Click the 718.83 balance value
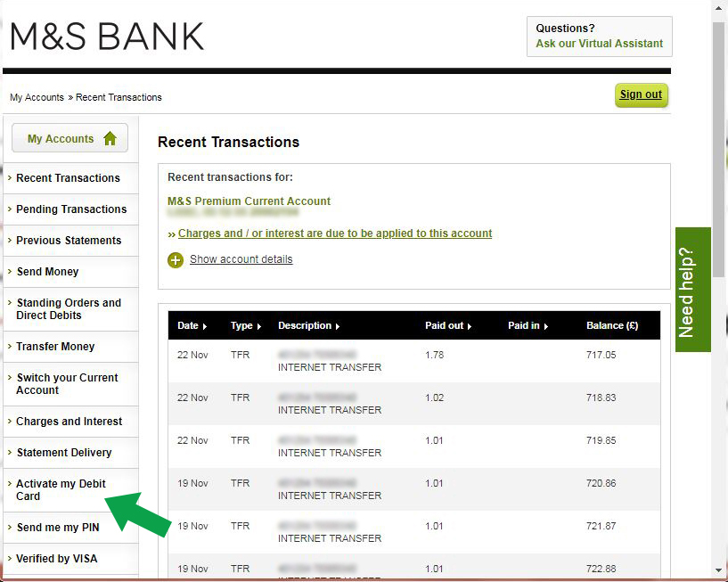 pyautogui.click(x=601, y=398)
